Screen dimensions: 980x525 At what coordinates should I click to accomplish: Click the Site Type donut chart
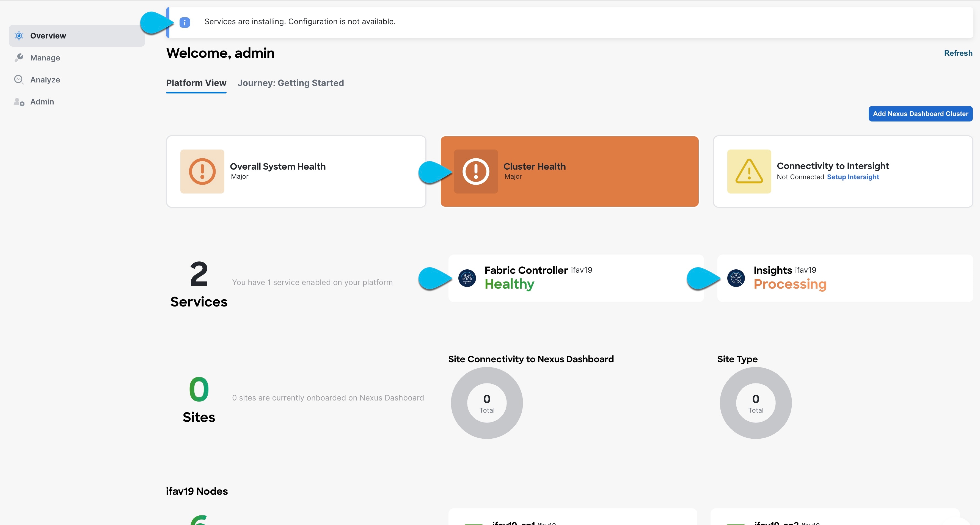(x=756, y=403)
